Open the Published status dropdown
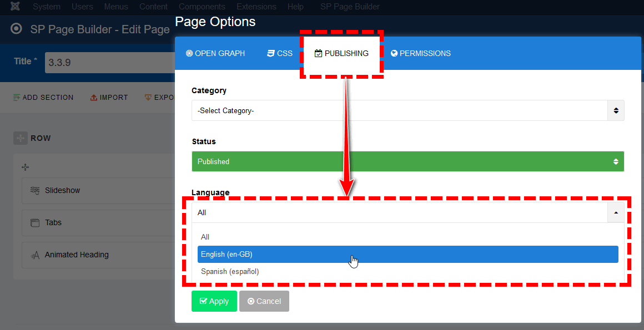The height and width of the screenshot is (330, 644). (408, 161)
